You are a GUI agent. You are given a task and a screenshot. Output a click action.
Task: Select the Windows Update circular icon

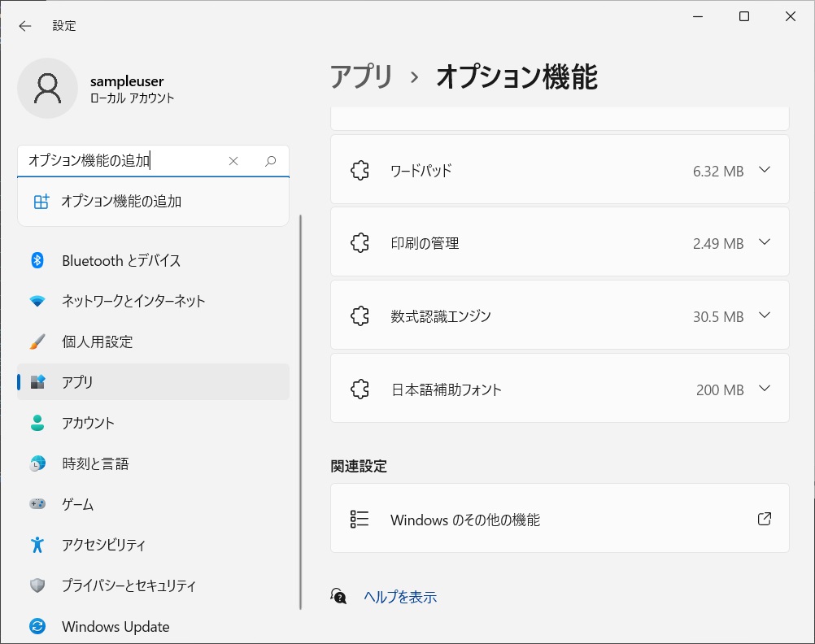point(37,626)
